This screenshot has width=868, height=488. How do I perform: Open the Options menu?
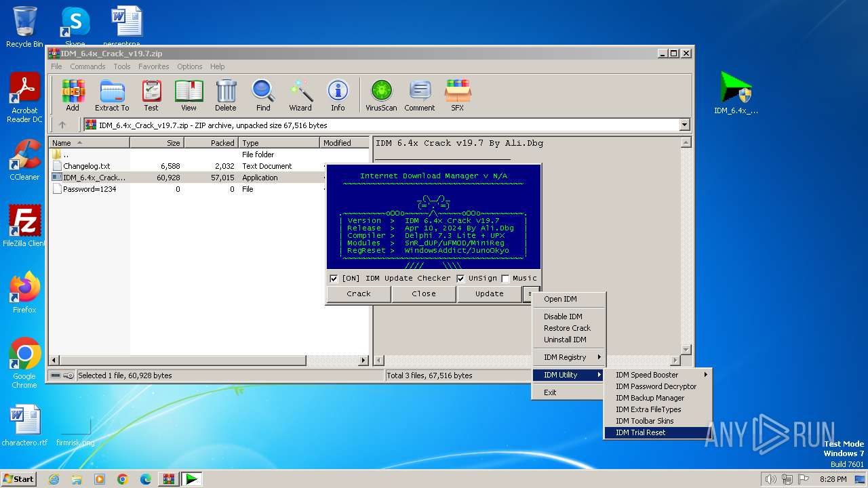[190, 66]
